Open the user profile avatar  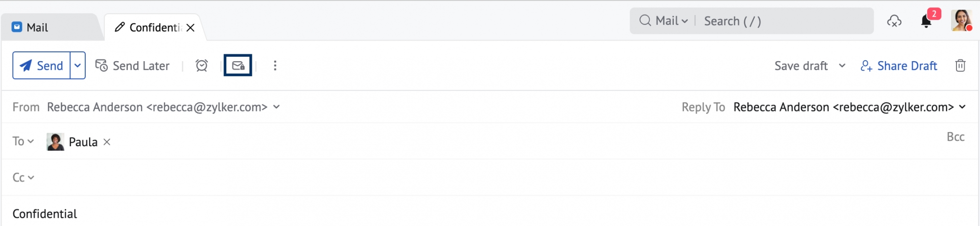[961, 21]
